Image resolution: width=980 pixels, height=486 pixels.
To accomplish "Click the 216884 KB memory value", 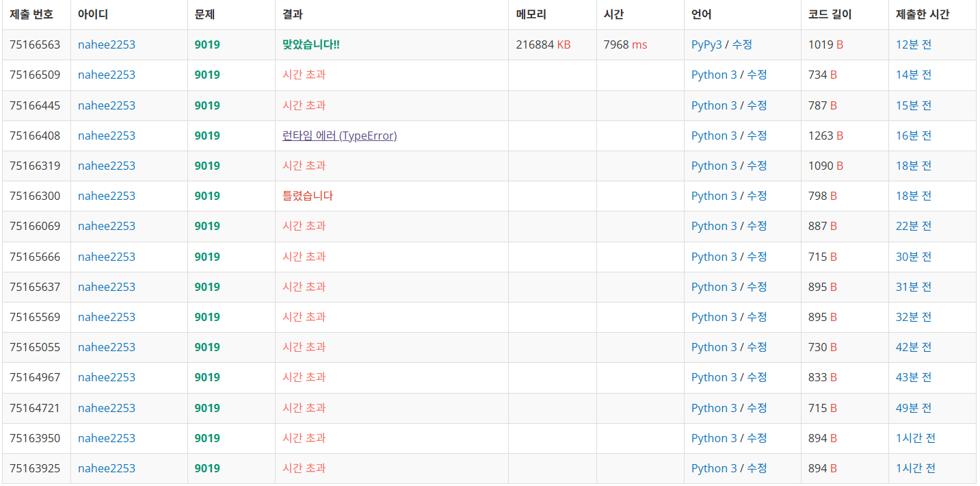I will click(x=543, y=44).
